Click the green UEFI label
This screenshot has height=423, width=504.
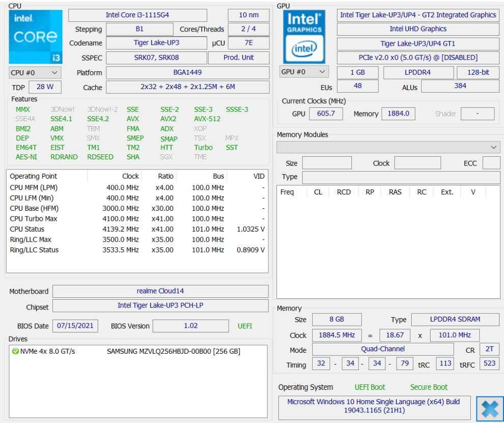click(x=245, y=326)
